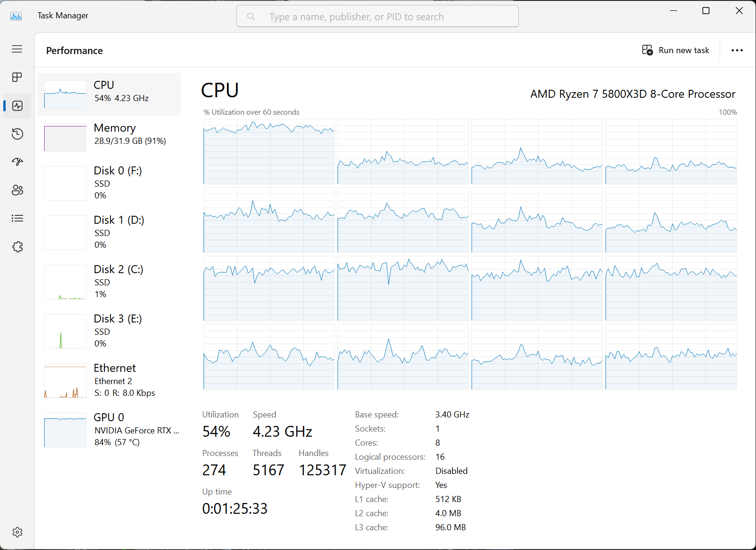Screen dimensions: 756x550
Task: Open the App history page icon
Action: tap(17, 134)
